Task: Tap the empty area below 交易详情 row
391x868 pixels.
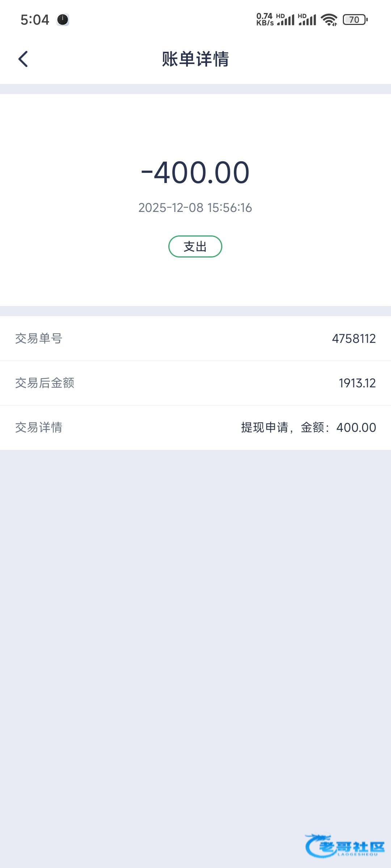Action: (195, 615)
